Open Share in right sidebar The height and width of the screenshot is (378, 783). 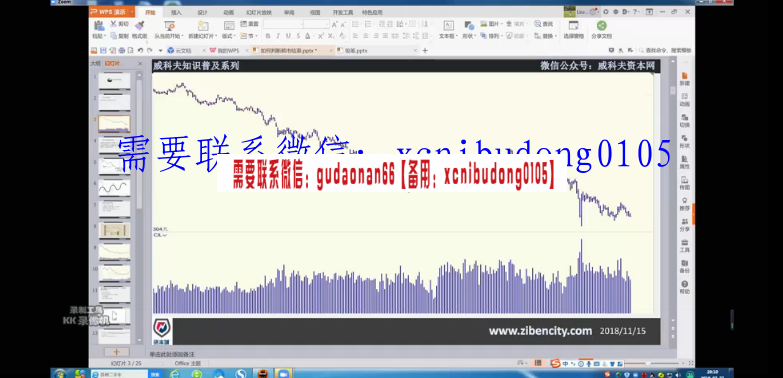coord(685,225)
